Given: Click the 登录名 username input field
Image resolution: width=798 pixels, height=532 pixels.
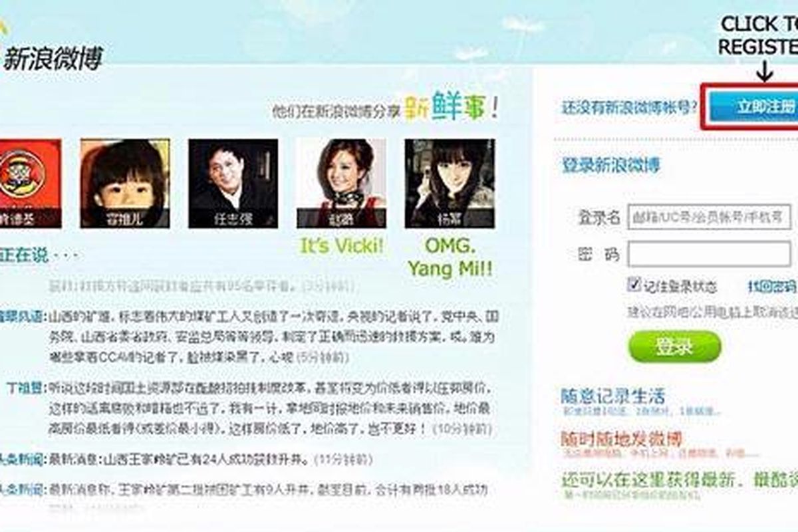Looking at the screenshot, I should coord(710,217).
